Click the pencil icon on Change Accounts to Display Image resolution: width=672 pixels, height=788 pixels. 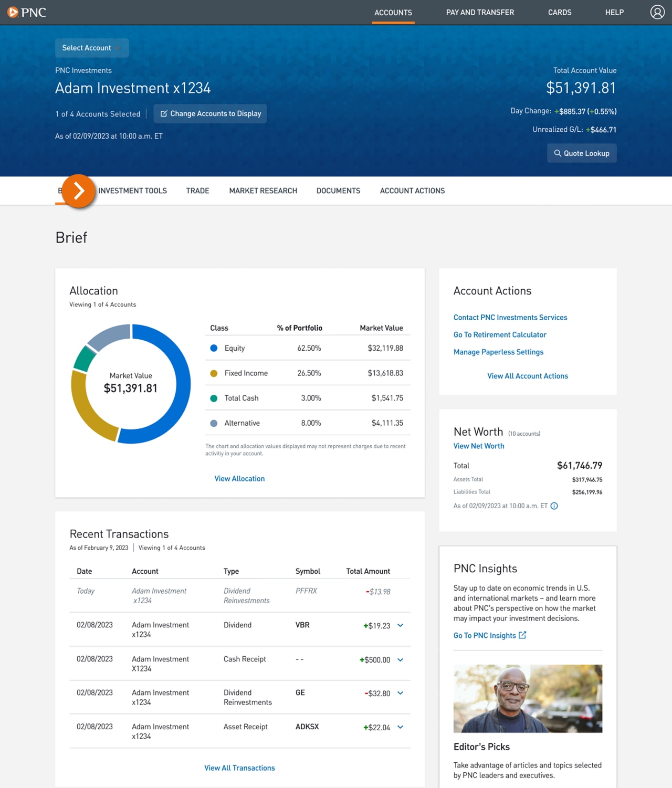(164, 113)
